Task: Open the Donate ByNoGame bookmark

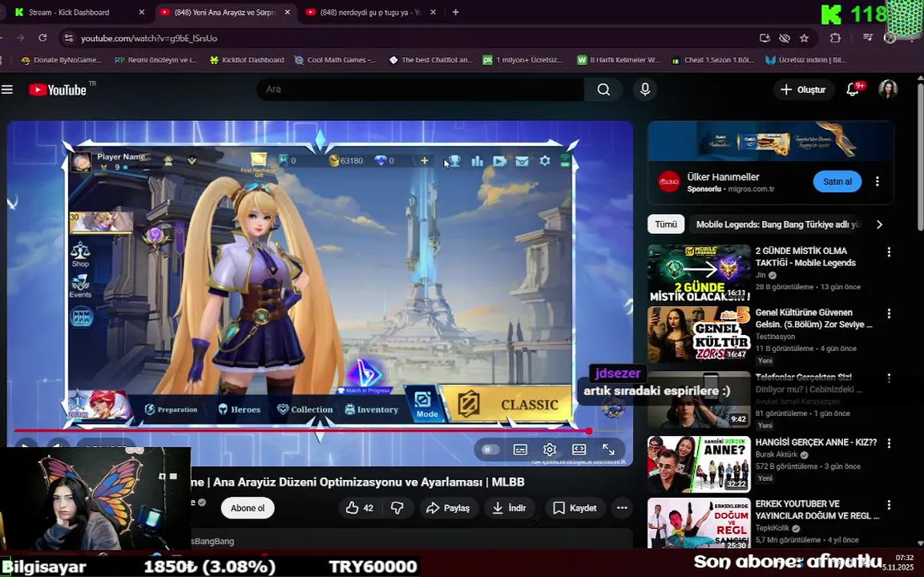Action: pyautogui.click(x=61, y=59)
